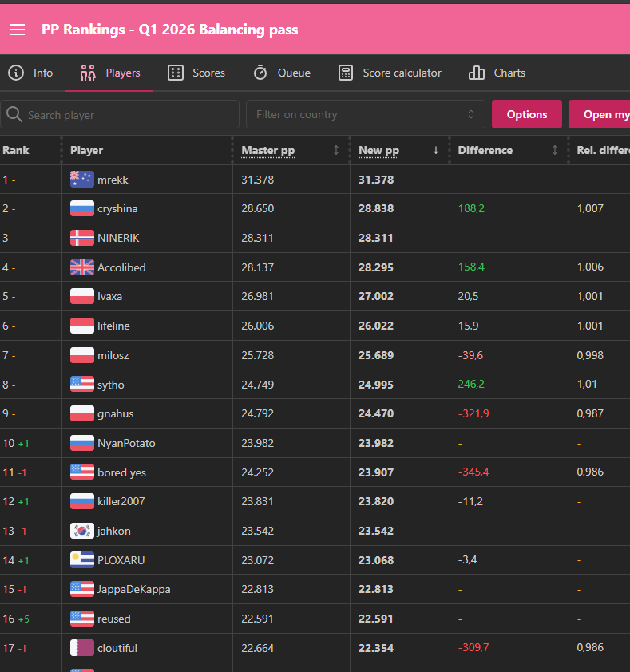
Task: Open player Ivaxa's profile
Action: click(109, 296)
